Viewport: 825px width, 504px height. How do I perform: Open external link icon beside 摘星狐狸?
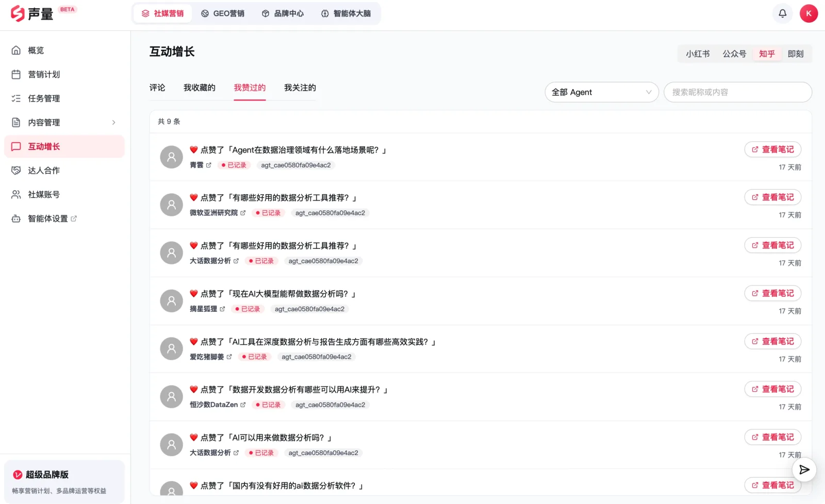point(222,309)
